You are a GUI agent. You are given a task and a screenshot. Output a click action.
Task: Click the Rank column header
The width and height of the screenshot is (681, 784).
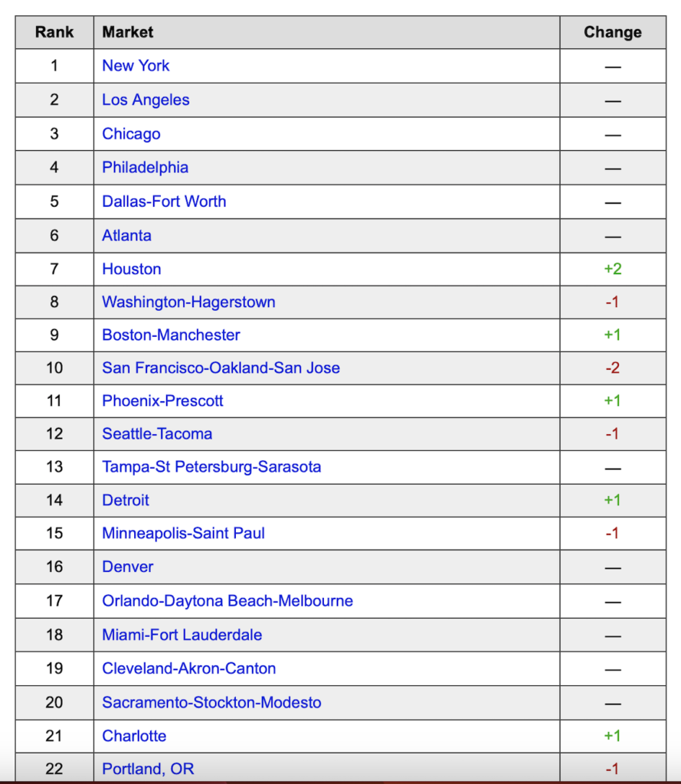(x=54, y=32)
